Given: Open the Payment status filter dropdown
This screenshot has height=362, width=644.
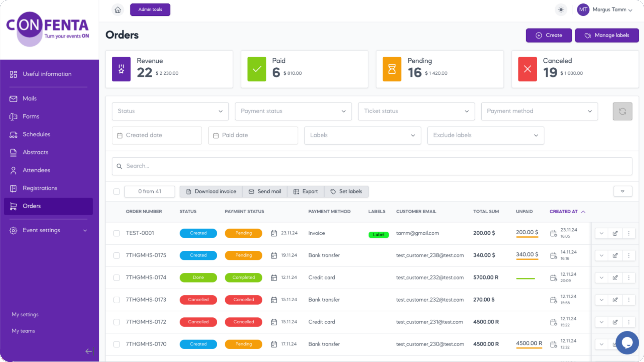Looking at the screenshot, I should 293,111.
